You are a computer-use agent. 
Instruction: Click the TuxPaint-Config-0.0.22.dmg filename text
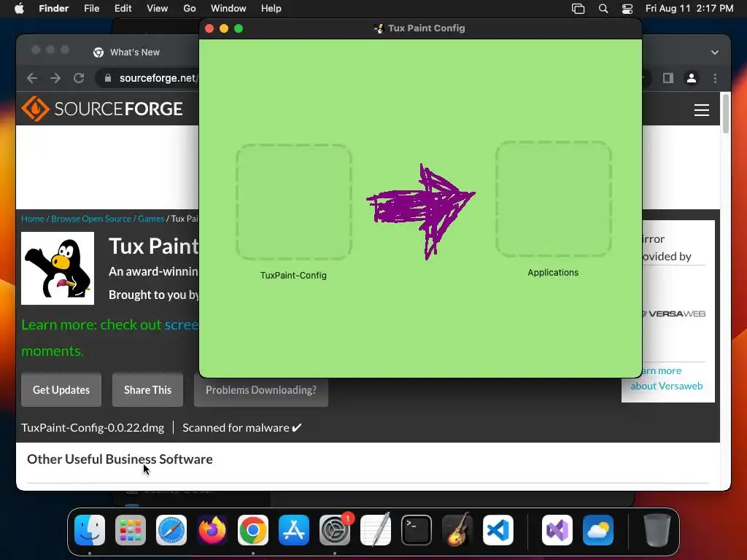93,427
